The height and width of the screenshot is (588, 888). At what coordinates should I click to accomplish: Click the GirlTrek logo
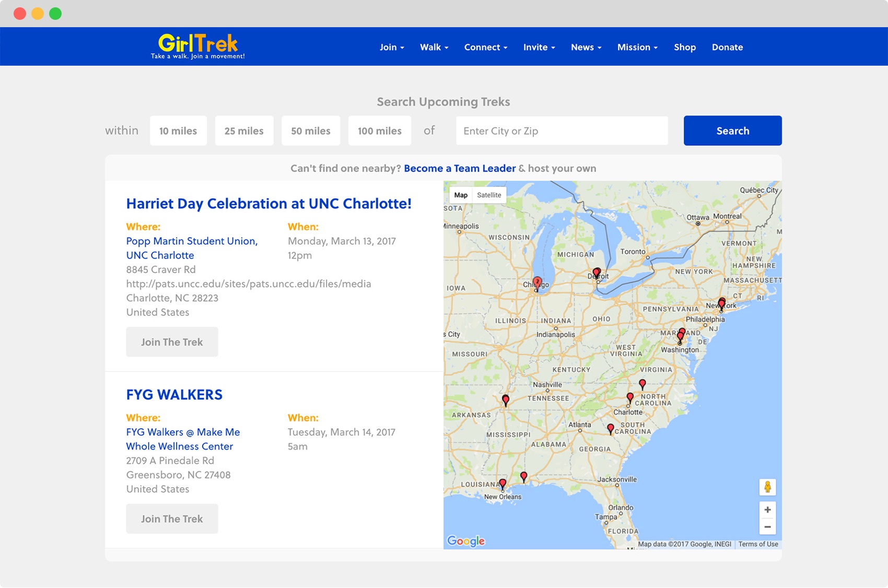pyautogui.click(x=197, y=46)
